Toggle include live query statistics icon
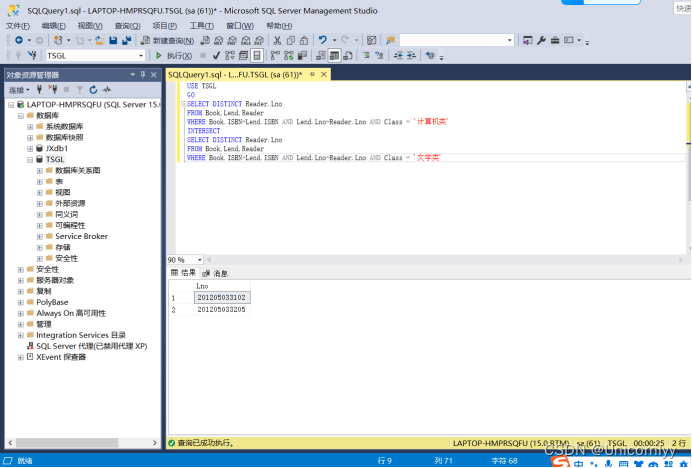 289,56
